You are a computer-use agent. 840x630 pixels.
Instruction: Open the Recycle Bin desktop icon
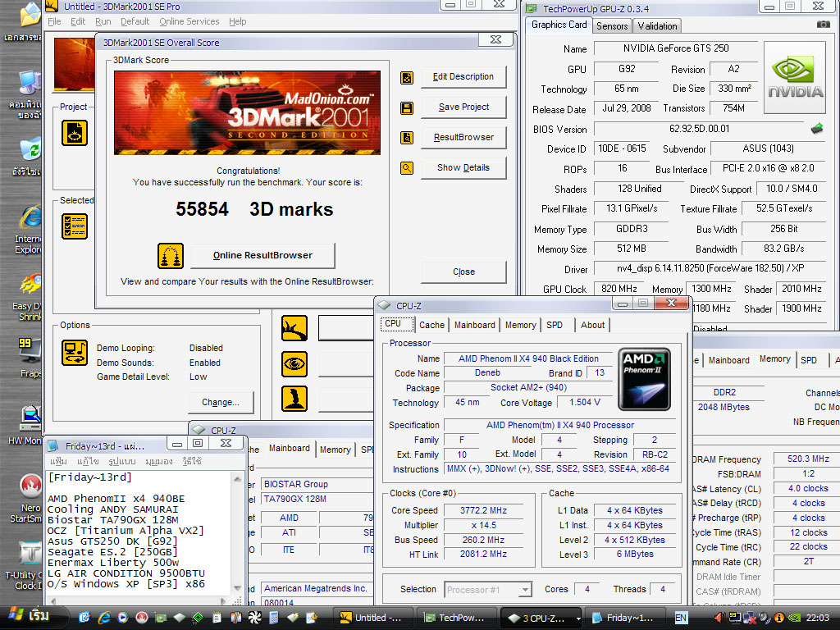(28, 157)
